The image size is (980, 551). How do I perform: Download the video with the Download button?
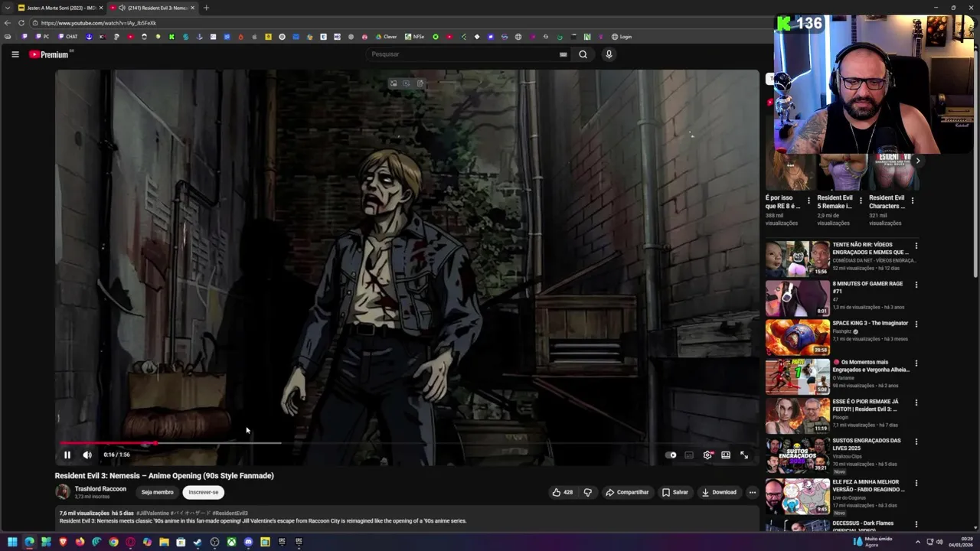719,492
